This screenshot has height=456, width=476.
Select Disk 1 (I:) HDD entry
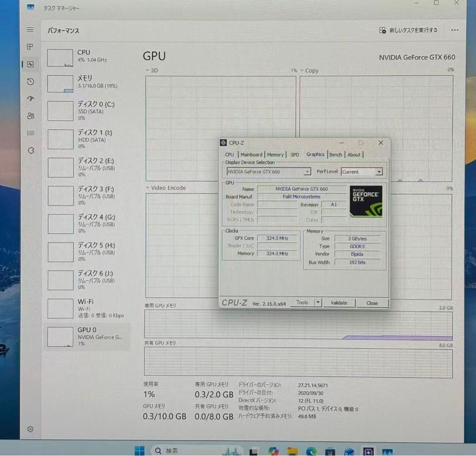point(88,139)
